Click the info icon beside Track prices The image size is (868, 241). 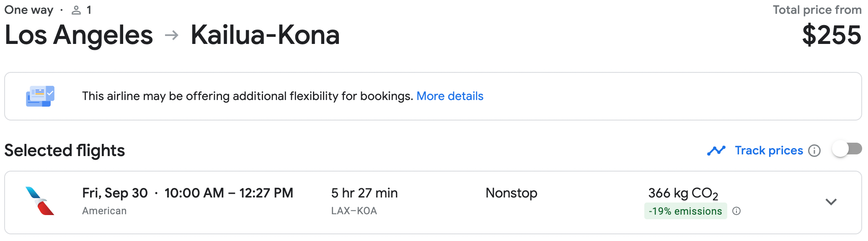click(x=814, y=151)
